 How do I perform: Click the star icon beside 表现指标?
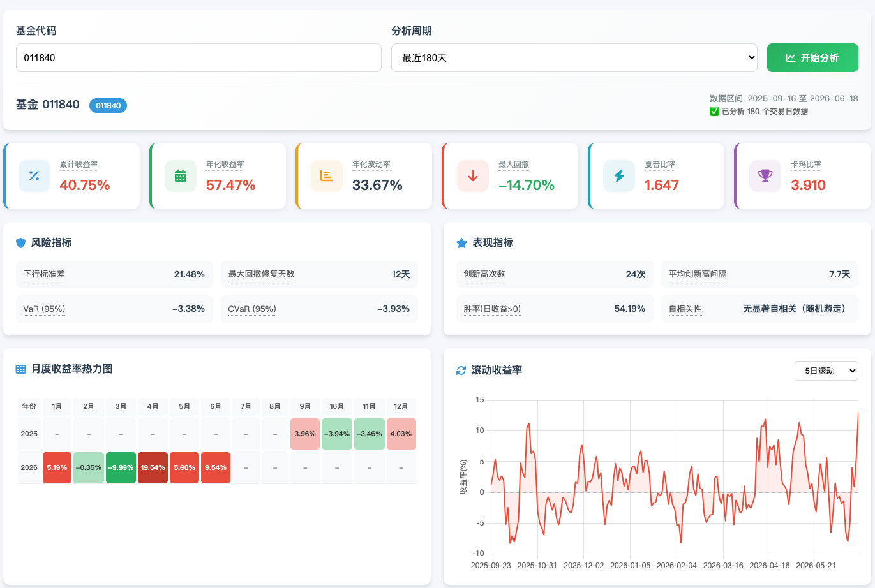coord(462,243)
